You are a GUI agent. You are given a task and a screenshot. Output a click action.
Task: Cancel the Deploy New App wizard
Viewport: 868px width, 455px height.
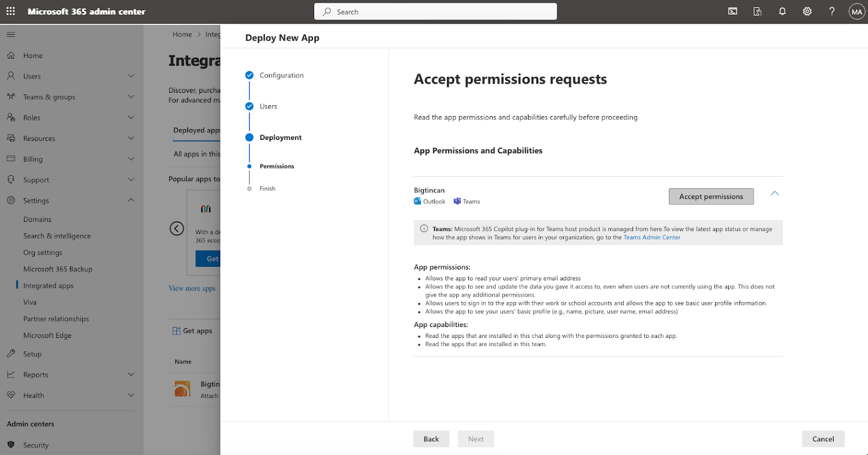point(822,439)
